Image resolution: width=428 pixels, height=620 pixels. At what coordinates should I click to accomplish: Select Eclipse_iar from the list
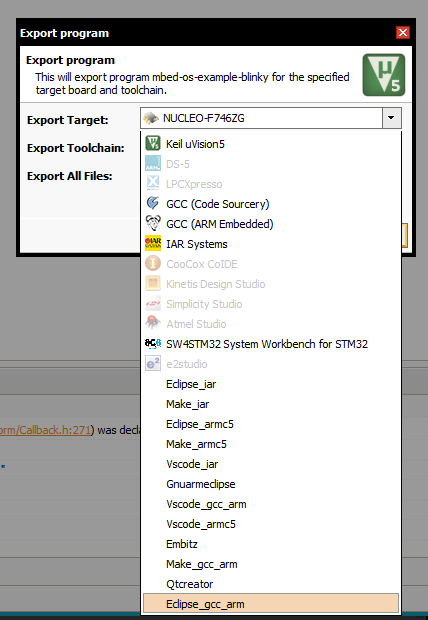(x=271, y=384)
